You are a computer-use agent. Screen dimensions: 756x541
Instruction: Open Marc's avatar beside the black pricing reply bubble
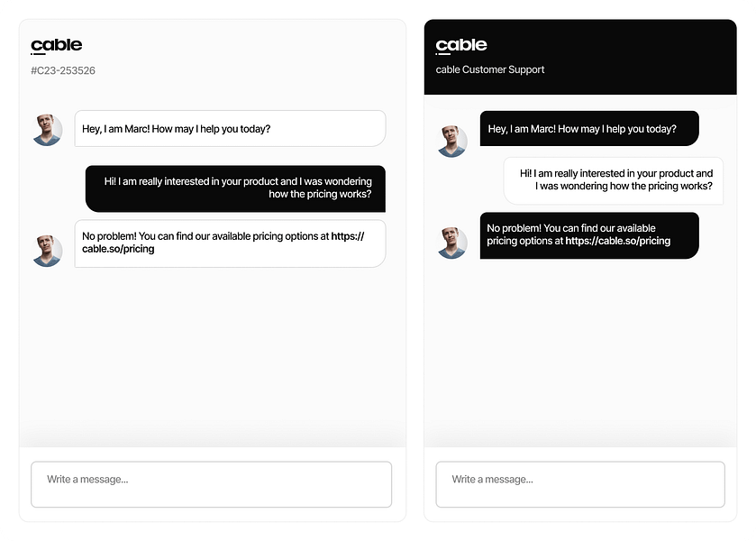click(451, 243)
